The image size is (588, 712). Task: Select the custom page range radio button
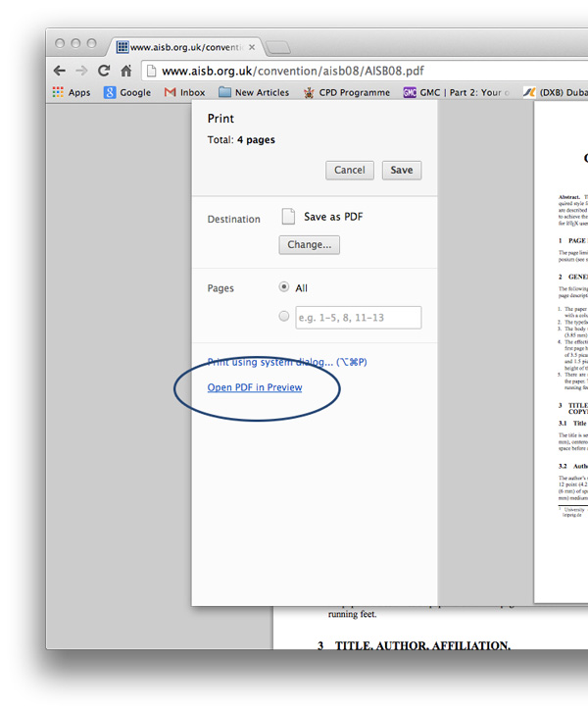coord(284,316)
